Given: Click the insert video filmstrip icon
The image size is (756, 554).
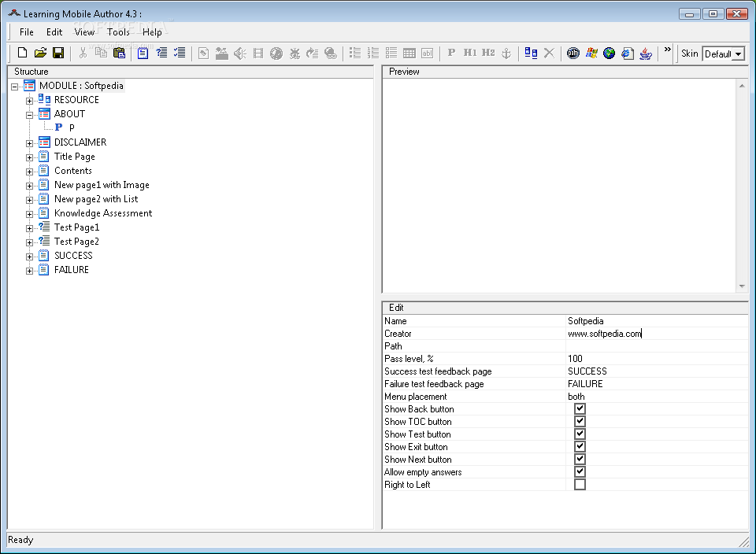Looking at the screenshot, I should click(x=258, y=53).
